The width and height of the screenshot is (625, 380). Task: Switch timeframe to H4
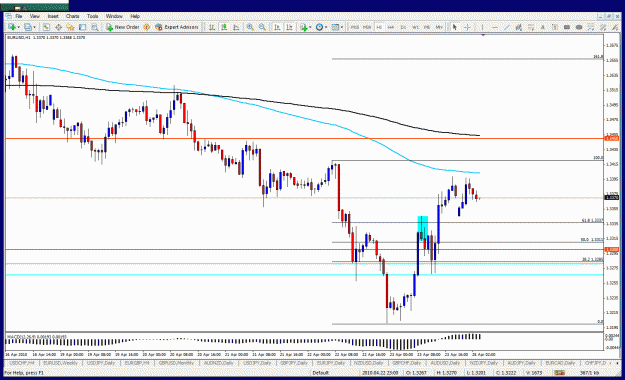[x=391, y=27]
